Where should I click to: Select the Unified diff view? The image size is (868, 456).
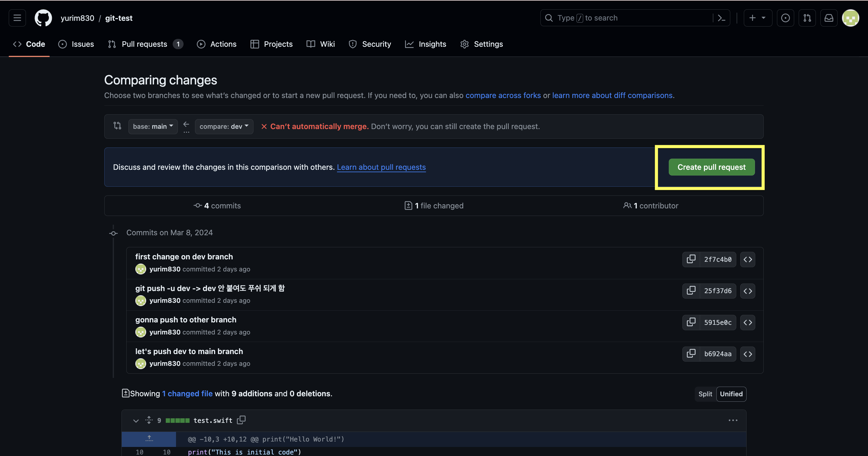pyautogui.click(x=731, y=394)
